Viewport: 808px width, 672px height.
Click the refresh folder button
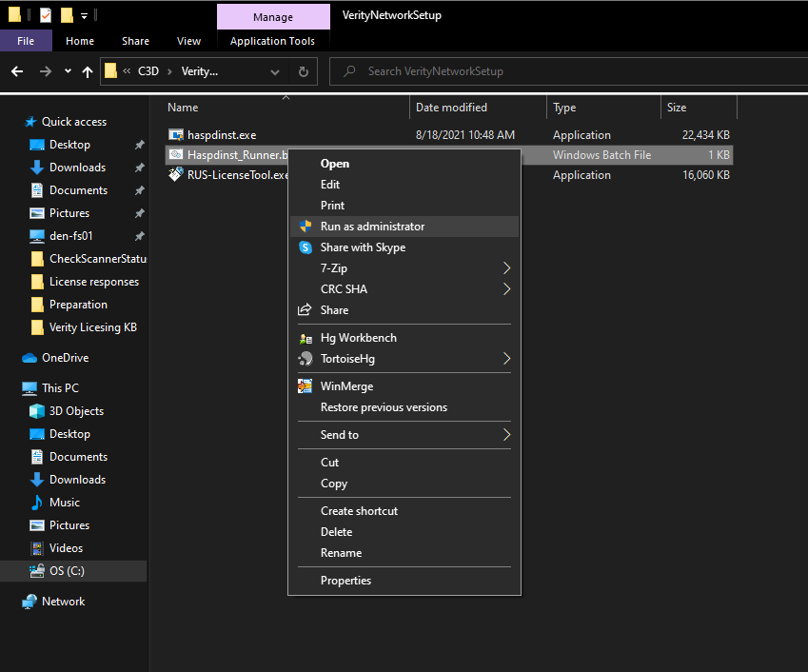point(304,71)
